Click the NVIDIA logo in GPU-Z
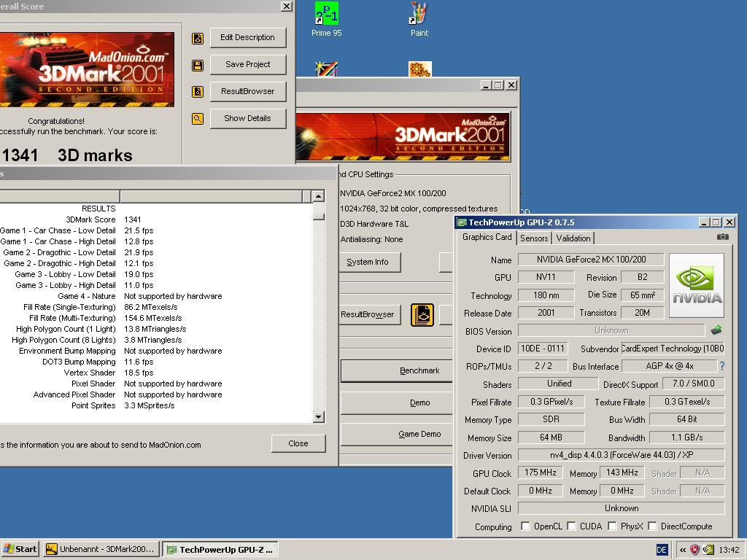This screenshot has width=747, height=560. [x=697, y=285]
